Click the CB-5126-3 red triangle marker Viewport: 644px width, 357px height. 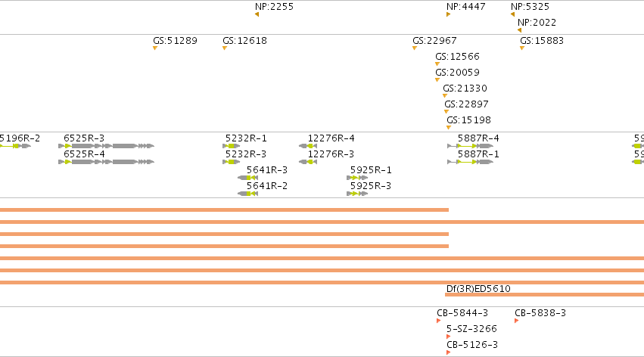449,352
